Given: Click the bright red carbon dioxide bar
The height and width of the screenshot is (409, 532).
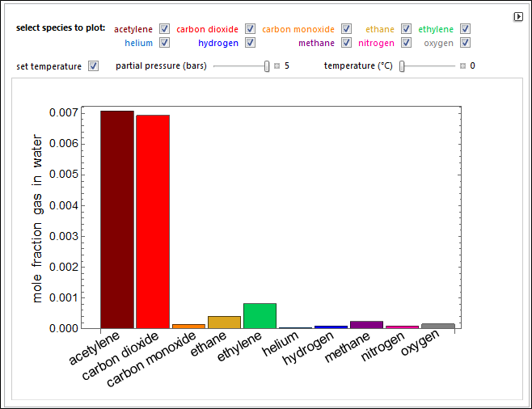Looking at the screenshot, I should (x=152, y=221).
